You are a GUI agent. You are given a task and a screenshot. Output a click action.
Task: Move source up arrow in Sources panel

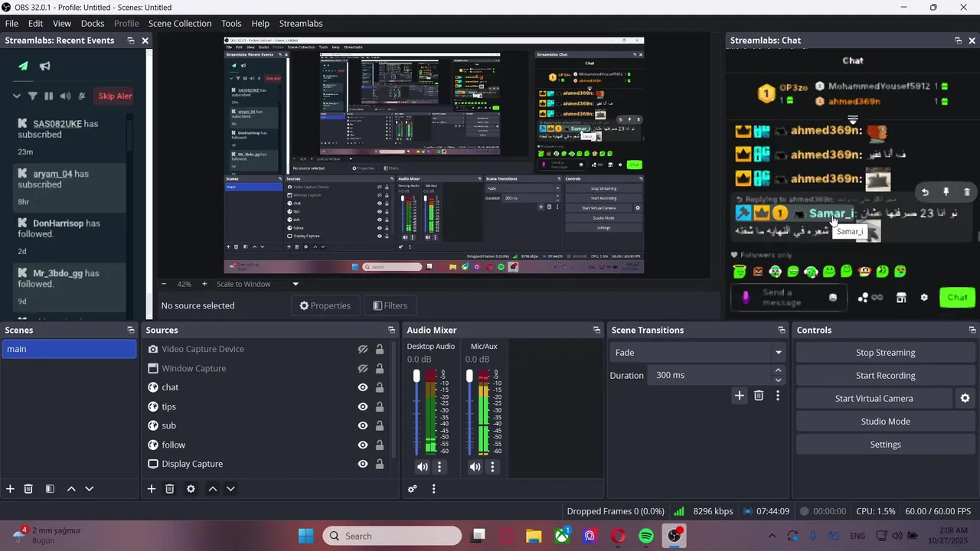point(213,489)
